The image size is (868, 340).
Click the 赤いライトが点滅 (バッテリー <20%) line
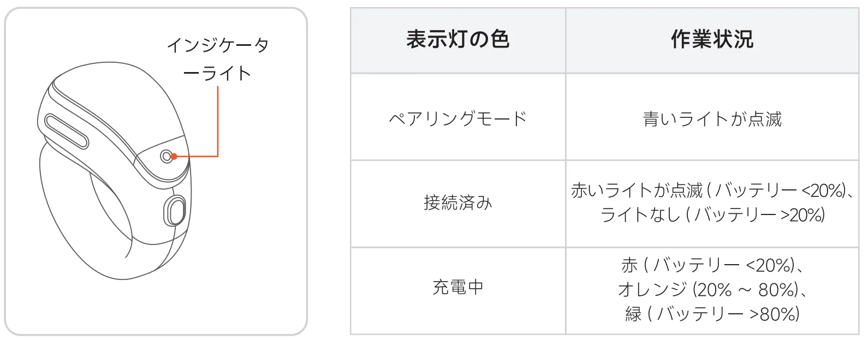click(x=712, y=190)
